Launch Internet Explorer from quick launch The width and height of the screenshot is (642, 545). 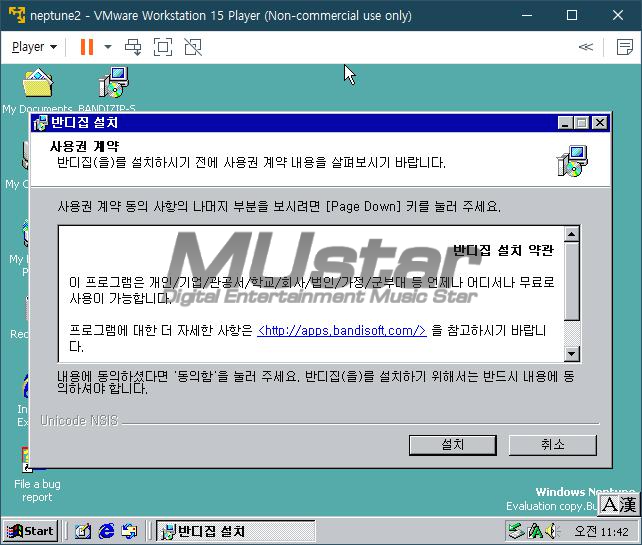pyautogui.click(x=106, y=531)
